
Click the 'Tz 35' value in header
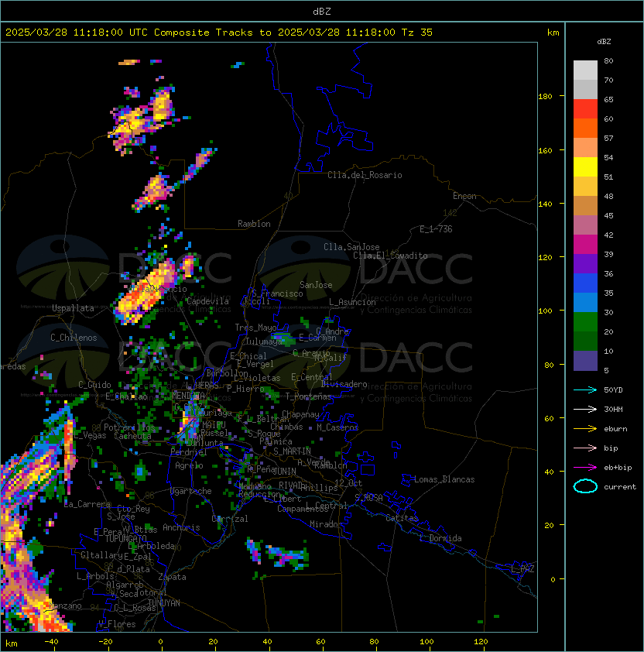click(x=417, y=33)
